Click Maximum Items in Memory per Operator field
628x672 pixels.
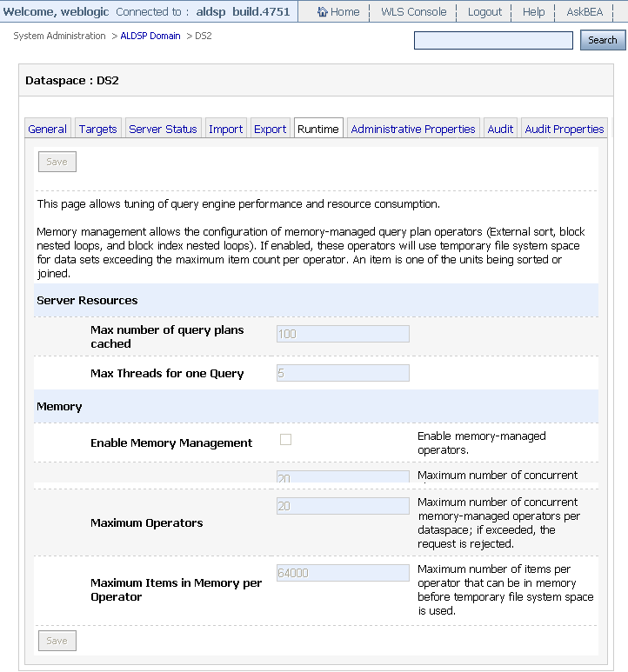[x=343, y=573]
